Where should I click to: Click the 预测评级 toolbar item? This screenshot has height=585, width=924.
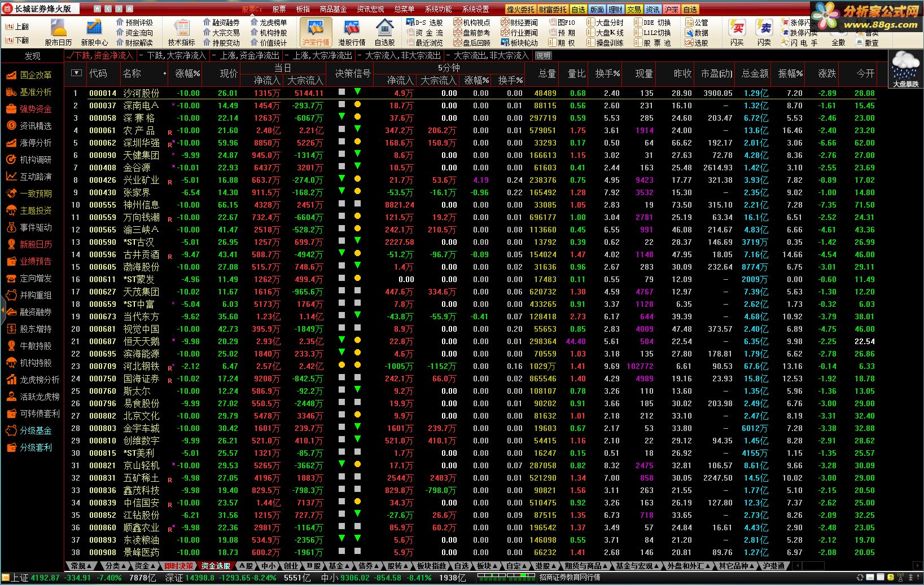134,23
